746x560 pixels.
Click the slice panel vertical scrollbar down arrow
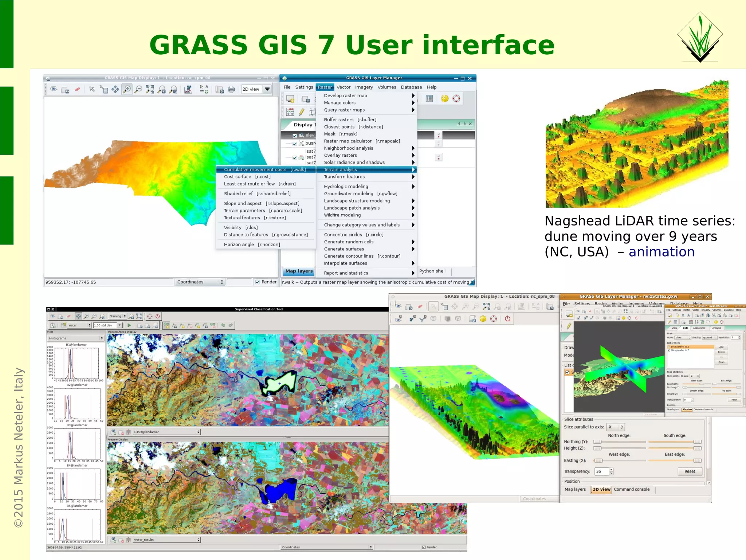click(x=708, y=483)
